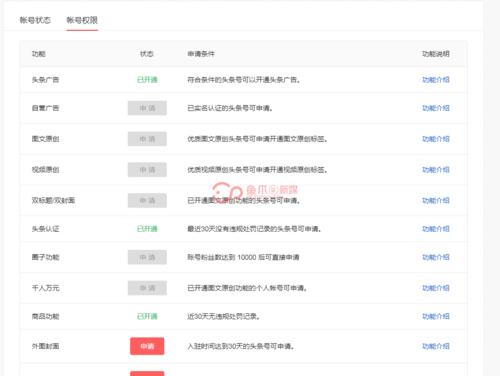The height and width of the screenshot is (376, 500).
Task: Click the 申请 button in the 圈子功能 row
Action: click(147, 257)
